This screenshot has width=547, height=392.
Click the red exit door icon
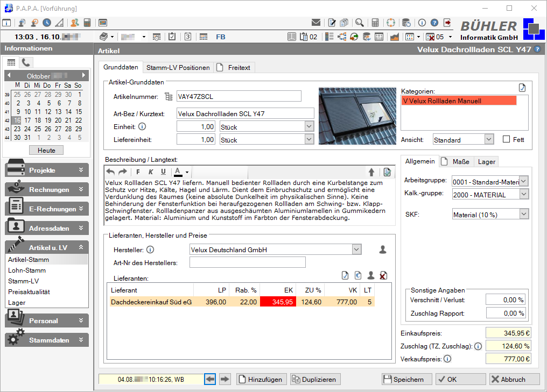click(447, 23)
